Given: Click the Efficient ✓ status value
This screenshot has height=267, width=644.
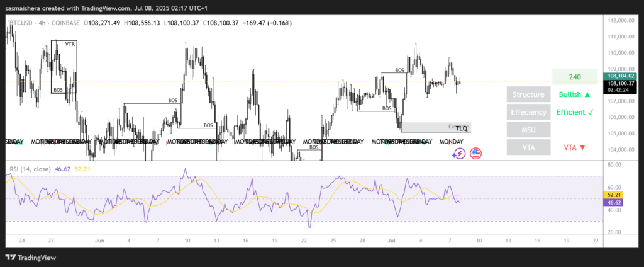Looking at the screenshot, I should 575,112.
